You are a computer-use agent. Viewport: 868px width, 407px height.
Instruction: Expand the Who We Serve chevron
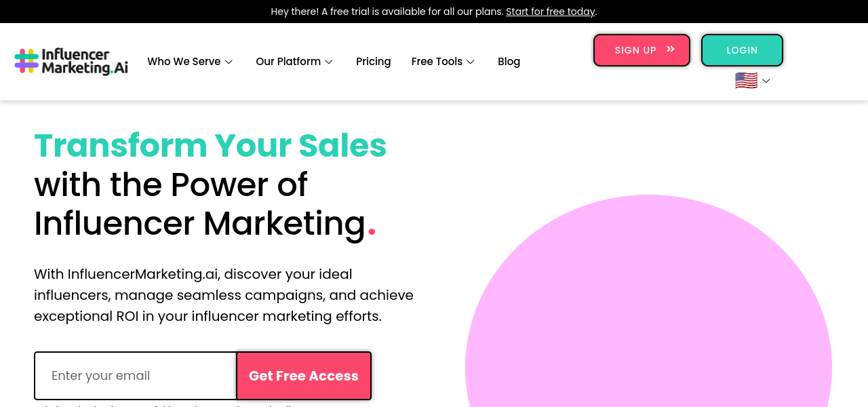pos(229,62)
